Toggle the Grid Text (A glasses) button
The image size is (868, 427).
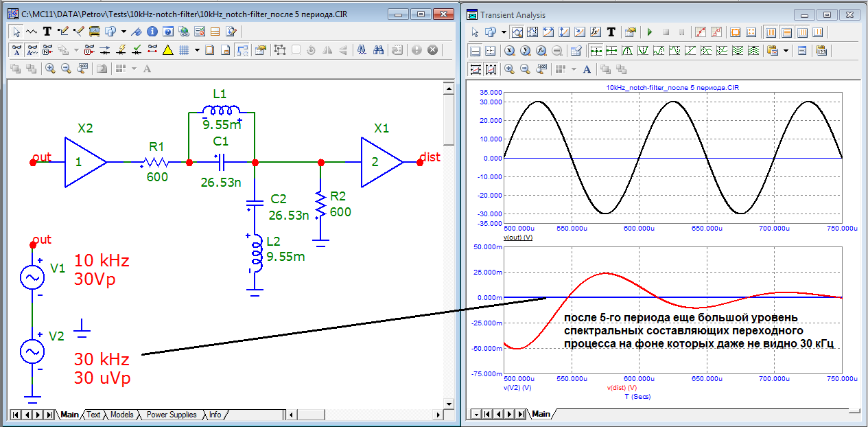coord(16,49)
